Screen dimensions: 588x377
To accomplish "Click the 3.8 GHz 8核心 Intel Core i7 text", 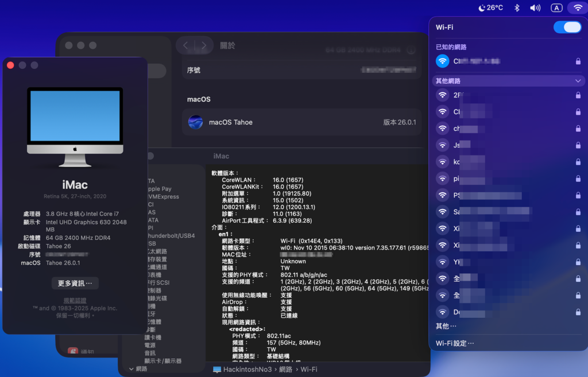I will click(x=82, y=213).
